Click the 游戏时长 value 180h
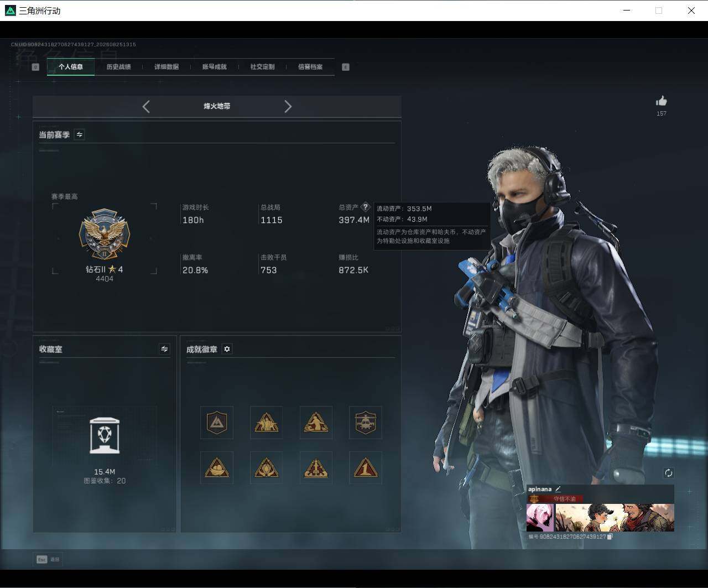 [x=193, y=220]
